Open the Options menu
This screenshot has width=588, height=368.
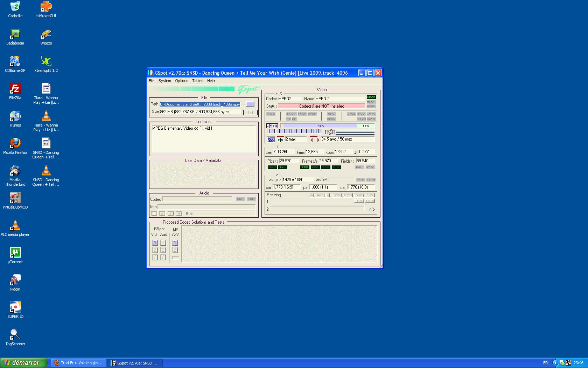coord(182,81)
